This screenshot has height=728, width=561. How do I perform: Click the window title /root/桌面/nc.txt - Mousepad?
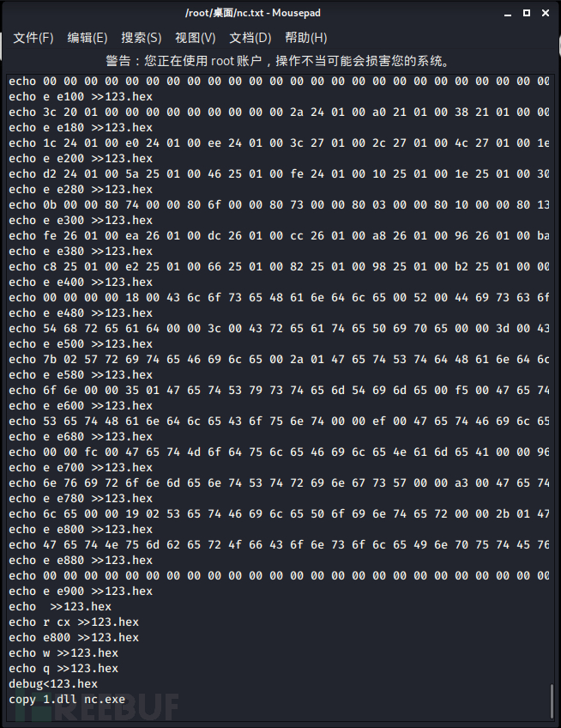pos(253,13)
